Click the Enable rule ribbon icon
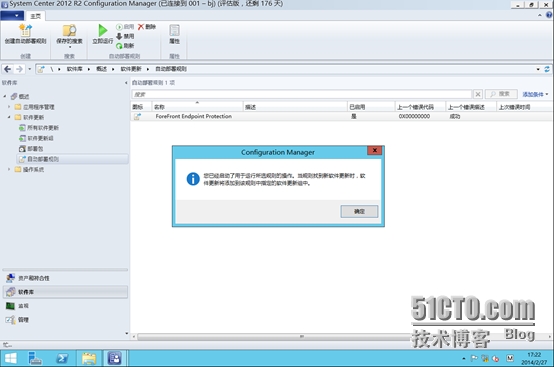Image resolution: width=554 pixels, height=367 pixels. (119, 27)
